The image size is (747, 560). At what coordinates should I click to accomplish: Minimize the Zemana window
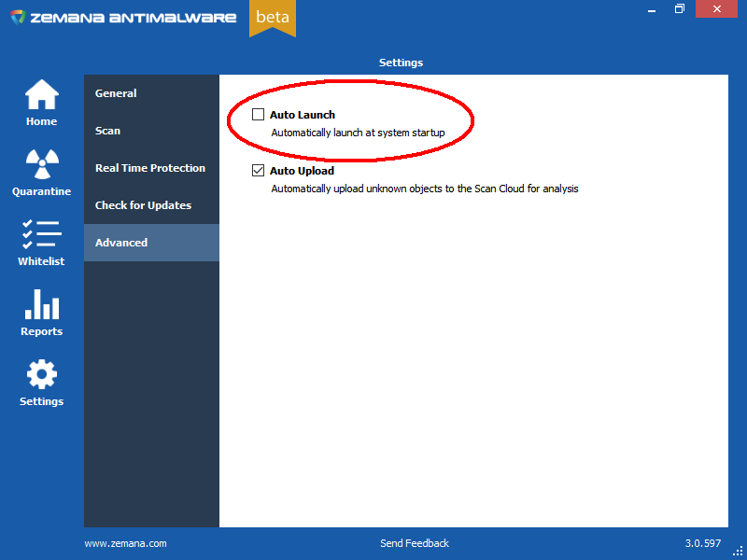[x=652, y=9]
